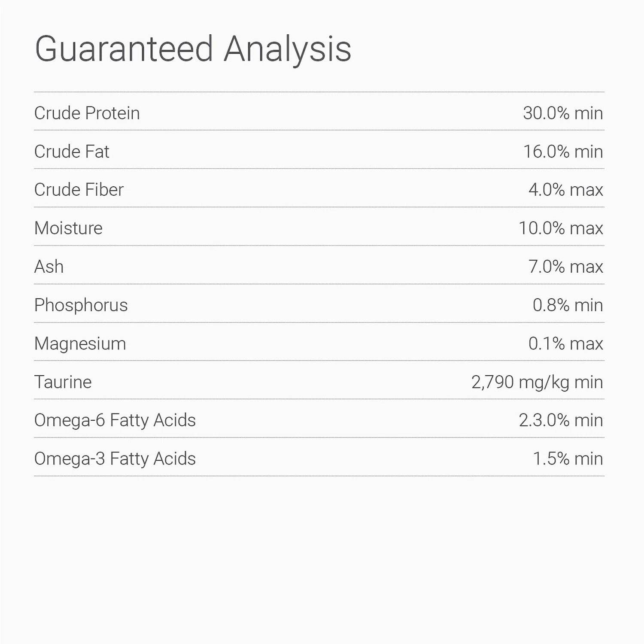Click the 4.0% max fiber value
This screenshot has height=644, width=644.
pyautogui.click(x=565, y=190)
